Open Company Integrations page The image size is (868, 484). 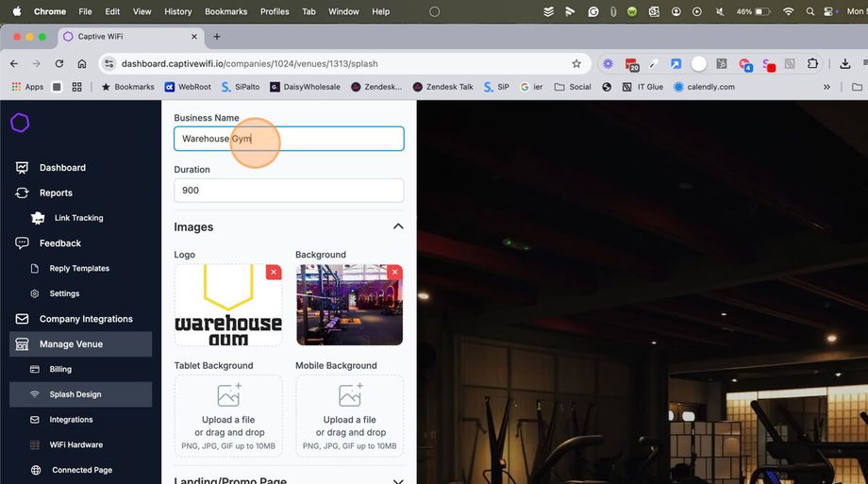point(86,319)
